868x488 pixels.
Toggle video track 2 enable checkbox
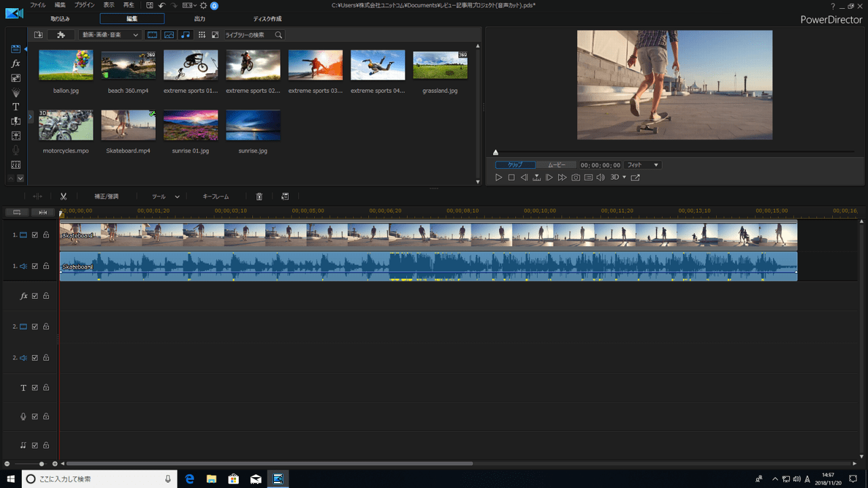[x=35, y=326]
